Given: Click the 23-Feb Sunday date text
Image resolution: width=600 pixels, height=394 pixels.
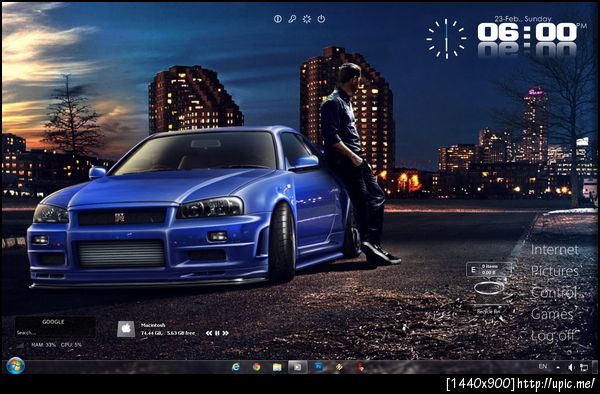Looking at the screenshot, I should tap(523, 18).
